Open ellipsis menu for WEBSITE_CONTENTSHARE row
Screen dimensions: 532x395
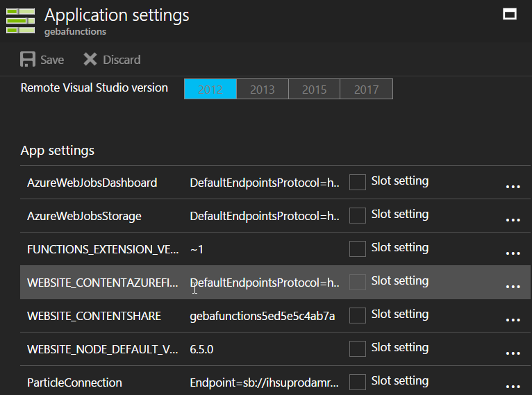[x=513, y=319]
